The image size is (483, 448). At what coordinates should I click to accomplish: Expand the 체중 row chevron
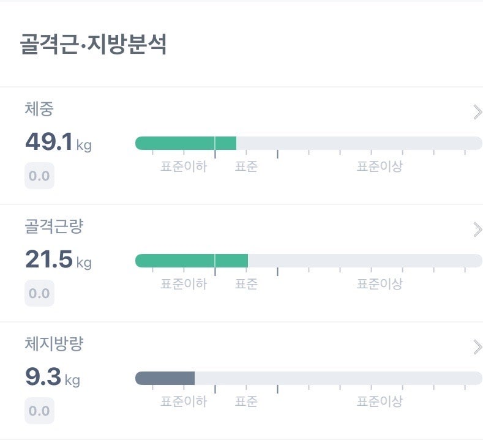click(477, 112)
